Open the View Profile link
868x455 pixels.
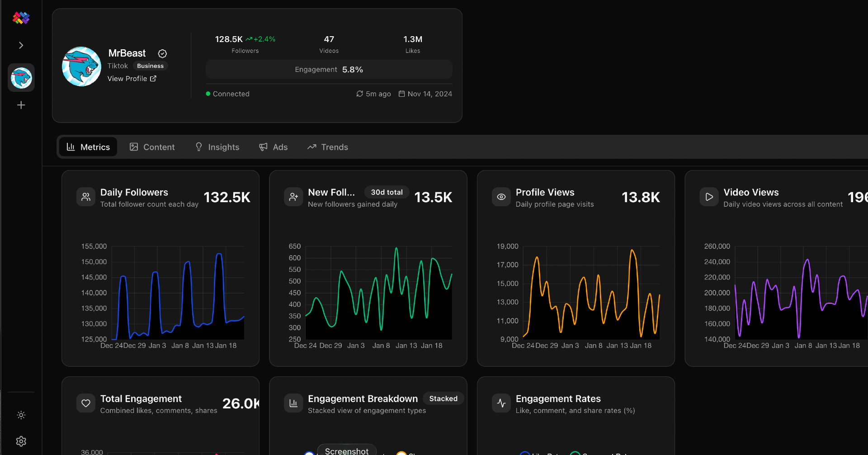[x=132, y=79]
